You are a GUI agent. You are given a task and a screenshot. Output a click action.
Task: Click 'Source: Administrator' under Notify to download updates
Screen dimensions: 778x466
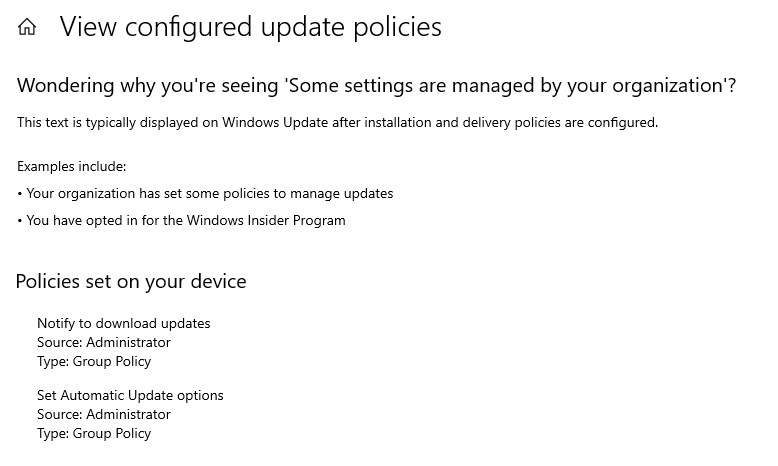click(104, 342)
